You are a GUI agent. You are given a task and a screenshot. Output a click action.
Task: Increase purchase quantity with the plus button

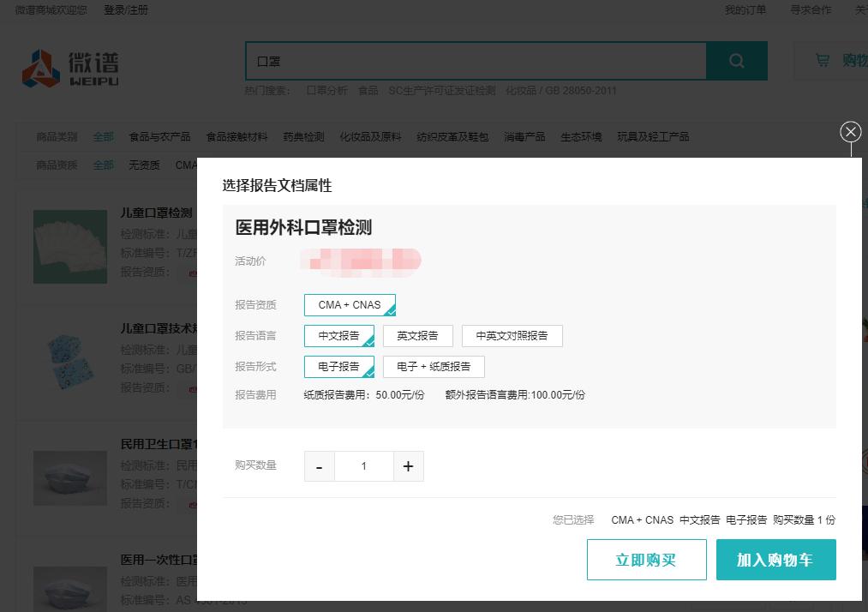point(408,466)
